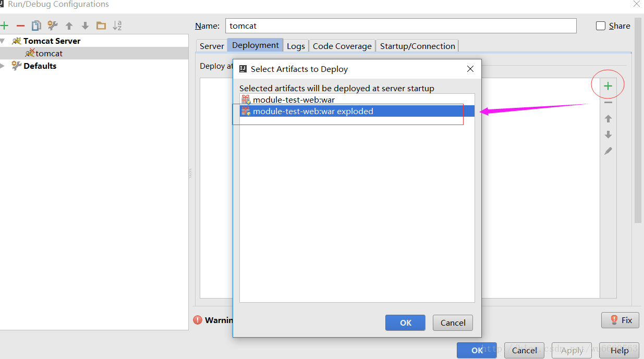
Task: Enable the Share checkbox
Action: 600,26
